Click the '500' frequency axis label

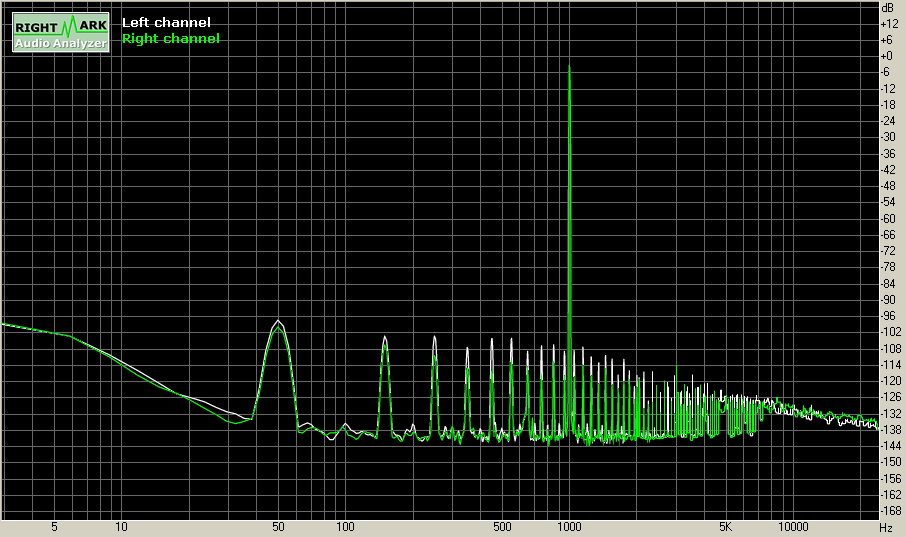(502, 527)
